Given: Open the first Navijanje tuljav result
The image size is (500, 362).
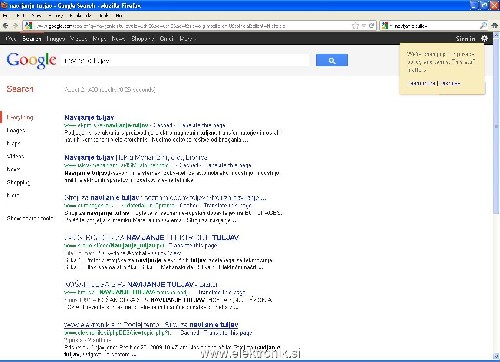Looking at the screenshot, I should [x=89, y=117].
